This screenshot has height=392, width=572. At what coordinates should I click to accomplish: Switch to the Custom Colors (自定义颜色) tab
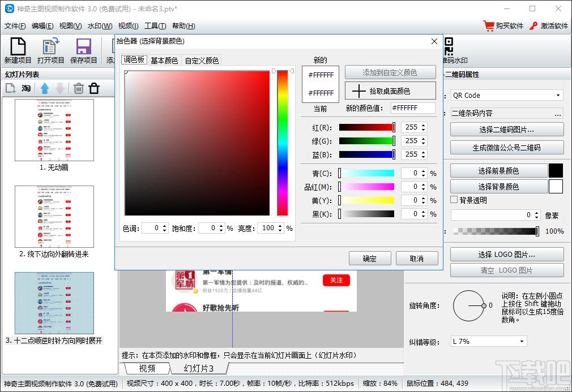click(202, 61)
